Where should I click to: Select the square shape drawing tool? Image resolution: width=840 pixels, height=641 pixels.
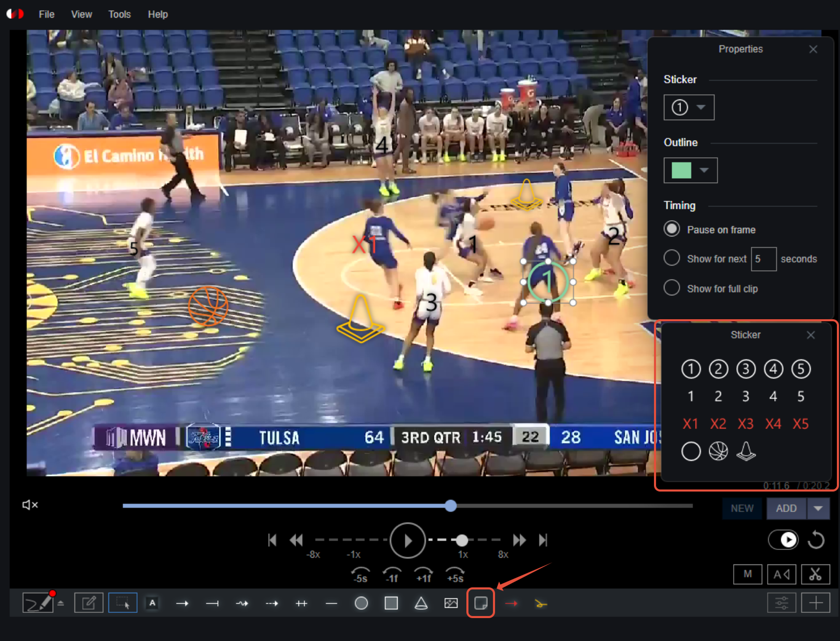[391, 604]
